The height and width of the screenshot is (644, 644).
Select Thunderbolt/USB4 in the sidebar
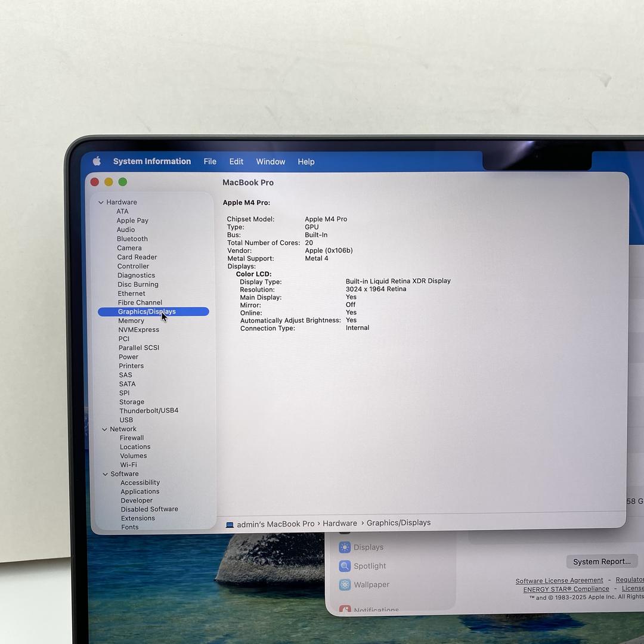[148, 411]
